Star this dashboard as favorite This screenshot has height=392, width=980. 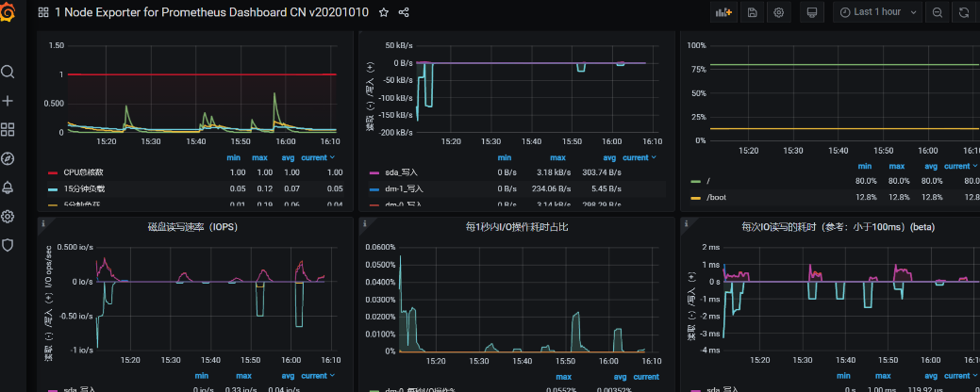383,12
